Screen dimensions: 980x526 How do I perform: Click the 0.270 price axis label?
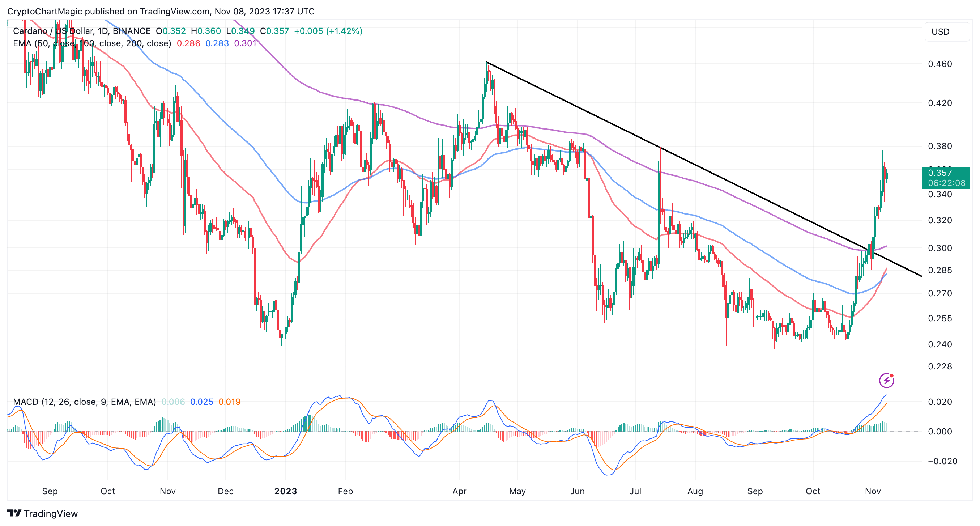[x=939, y=293]
